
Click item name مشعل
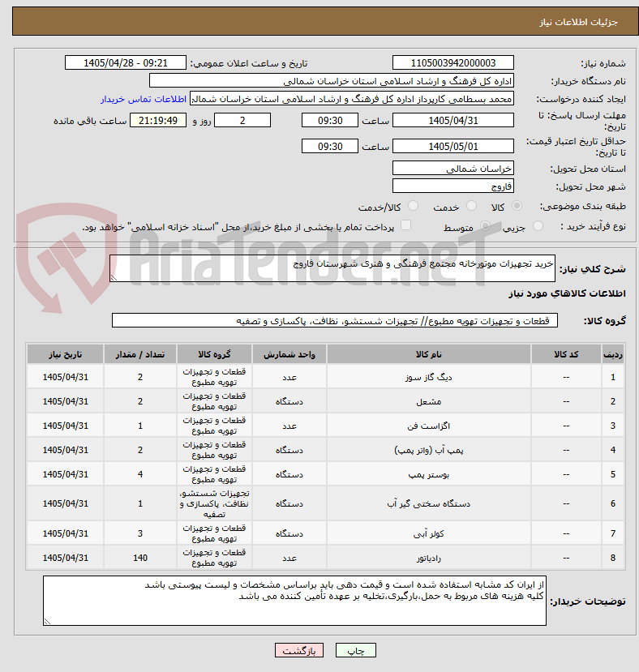tap(429, 401)
